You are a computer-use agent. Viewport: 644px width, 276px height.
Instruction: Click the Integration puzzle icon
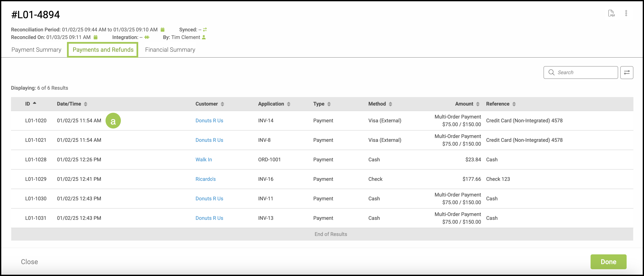[147, 37]
